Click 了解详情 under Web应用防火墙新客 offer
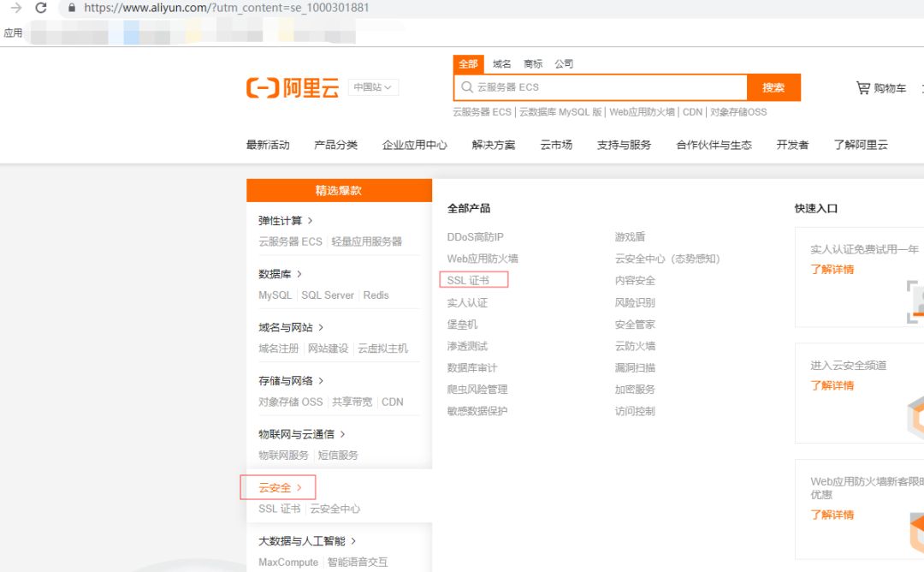The width and height of the screenshot is (924, 572). (832, 515)
